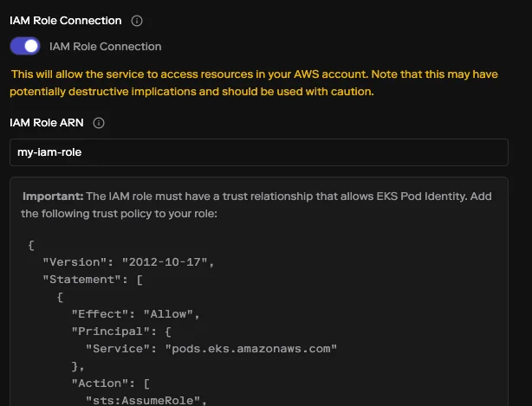Image resolution: width=532 pixels, height=406 pixels.
Task: Click the "Important:" trust relationship note
Action: (256, 204)
